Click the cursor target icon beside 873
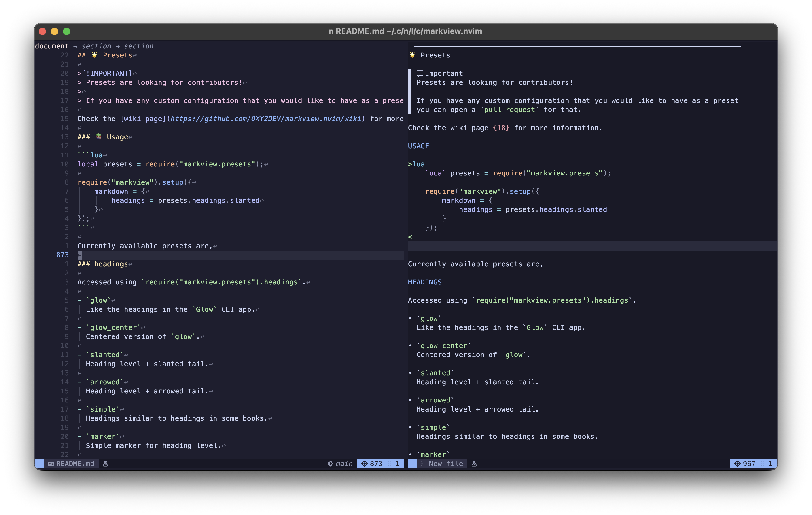This screenshot has width=812, height=515. pos(364,464)
